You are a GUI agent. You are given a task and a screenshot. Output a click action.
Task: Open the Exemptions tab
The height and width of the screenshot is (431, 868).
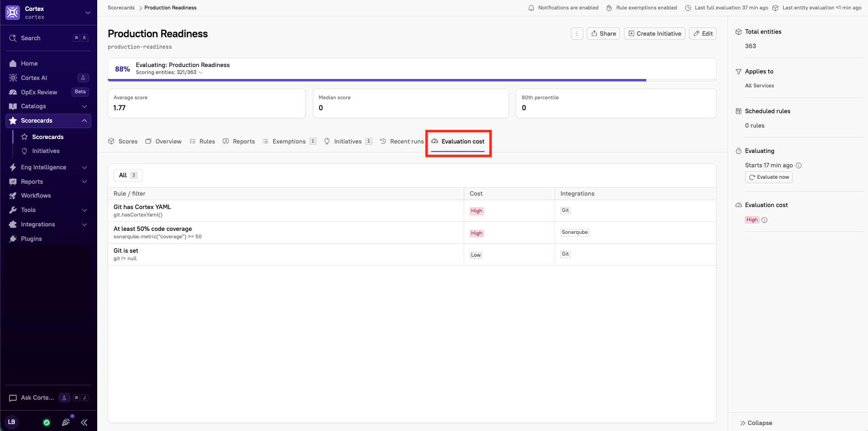click(x=289, y=142)
